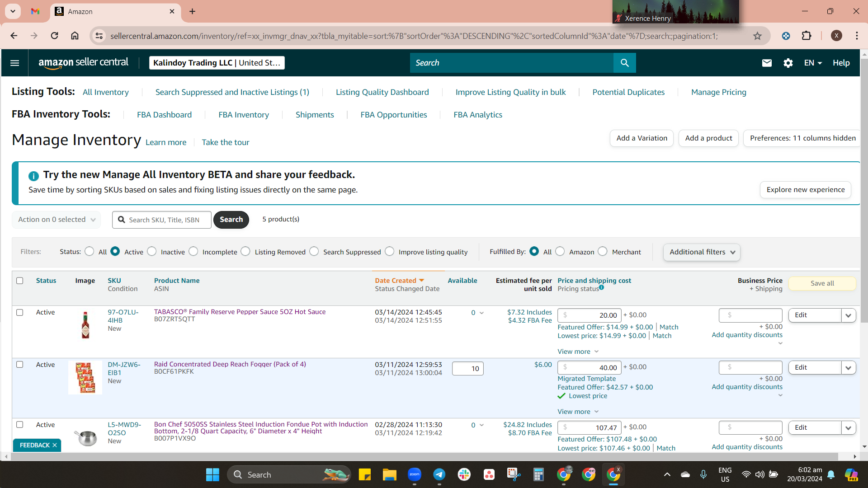Open a new browser tab
The width and height of the screenshot is (868, 488).
pyautogui.click(x=193, y=11)
